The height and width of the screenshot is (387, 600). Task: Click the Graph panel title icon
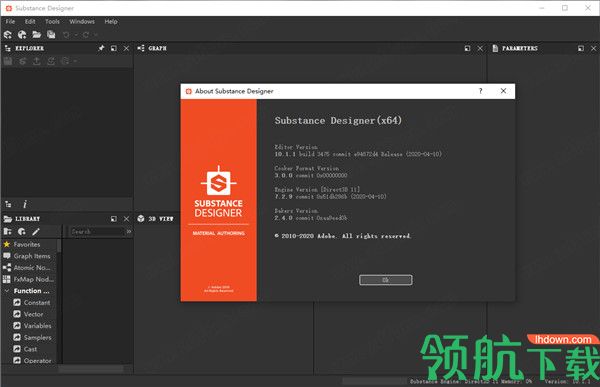[x=141, y=48]
